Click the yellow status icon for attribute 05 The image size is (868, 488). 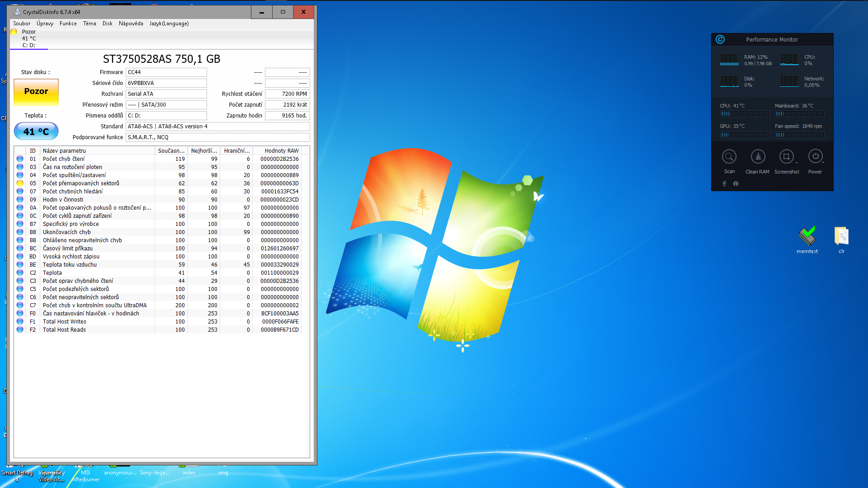pyautogui.click(x=20, y=183)
